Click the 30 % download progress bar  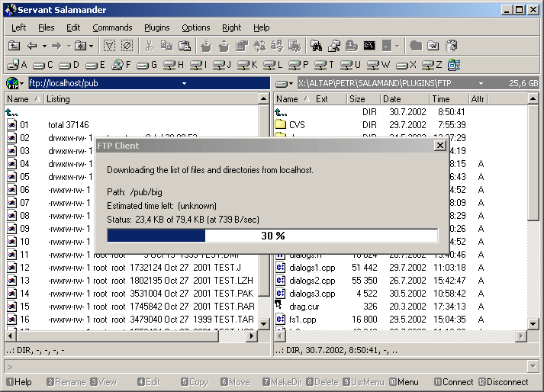[272, 236]
